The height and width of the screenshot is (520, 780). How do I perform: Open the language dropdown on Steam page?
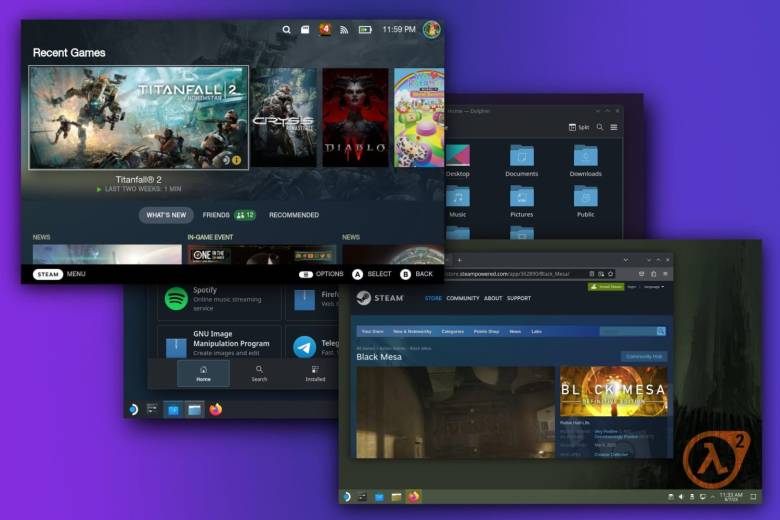coord(654,287)
